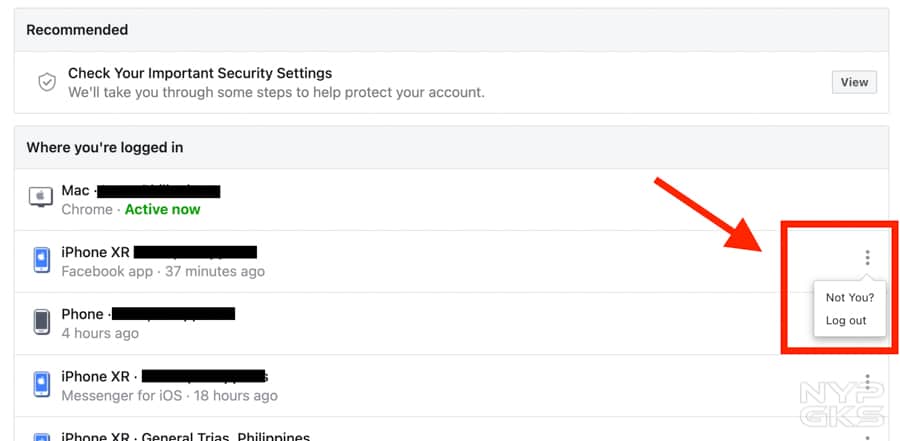900x441 pixels.
Task: Click the "Active now" status text
Action: click(162, 209)
